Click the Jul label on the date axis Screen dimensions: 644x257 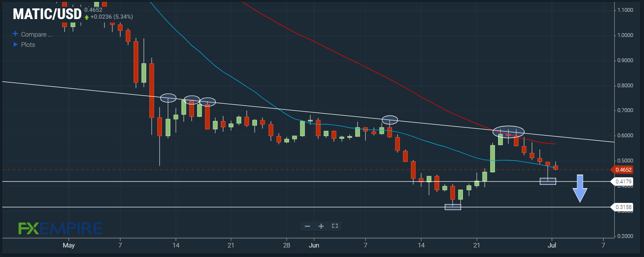point(552,245)
